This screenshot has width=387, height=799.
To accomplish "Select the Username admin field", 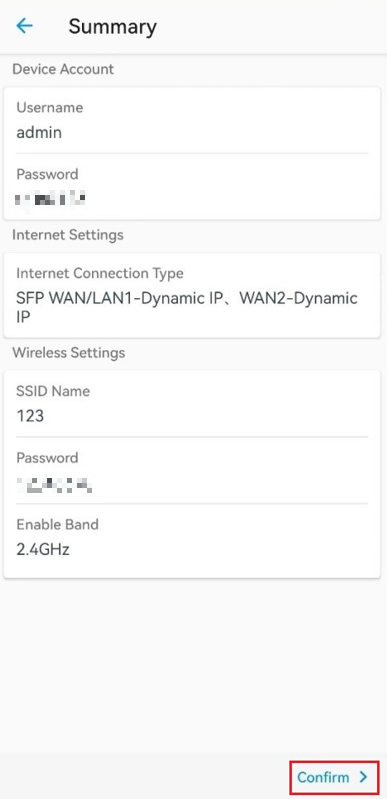I will click(x=192, y=120).
